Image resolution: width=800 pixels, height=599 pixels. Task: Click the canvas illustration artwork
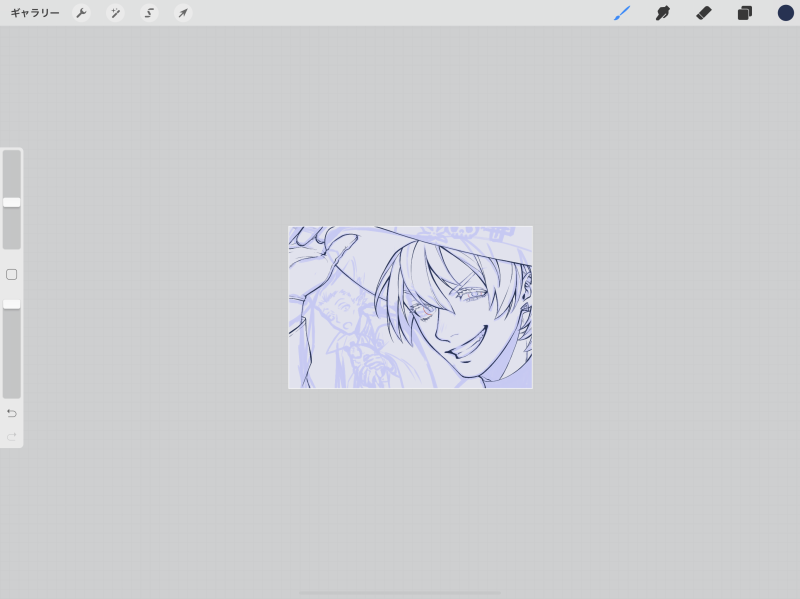(410, 307)
